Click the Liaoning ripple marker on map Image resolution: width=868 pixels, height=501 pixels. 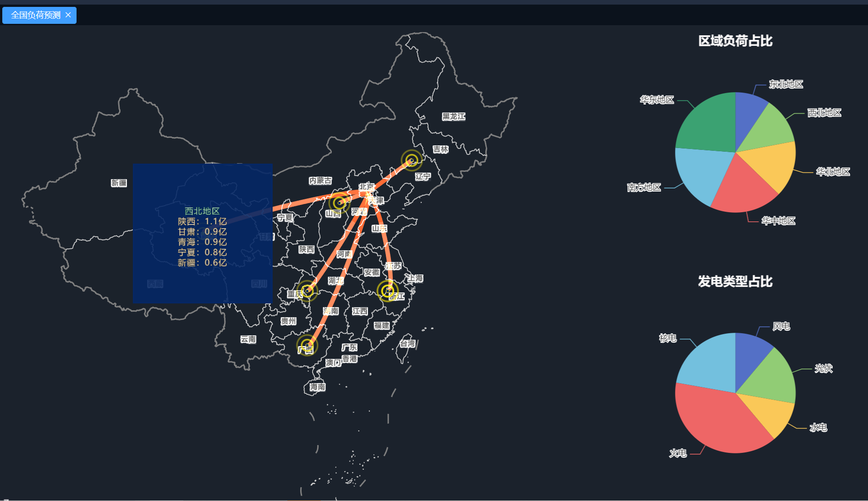[411, 160]
